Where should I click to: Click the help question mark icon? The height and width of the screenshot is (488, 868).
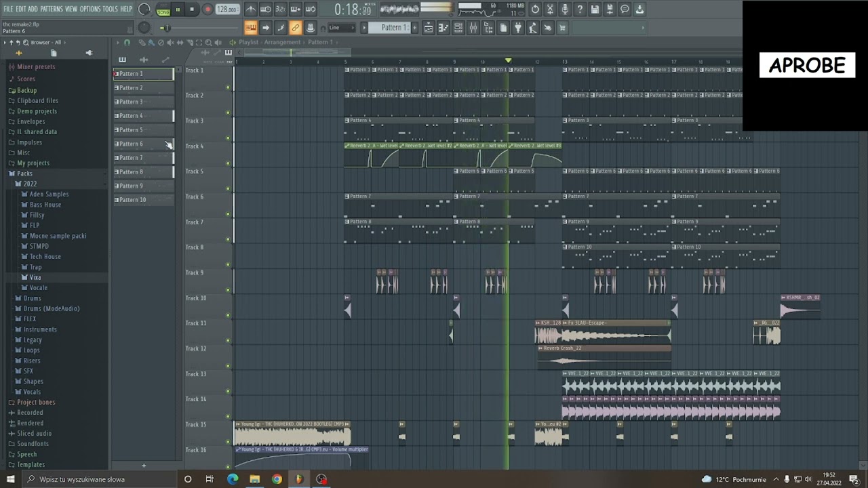click(580, 9)
